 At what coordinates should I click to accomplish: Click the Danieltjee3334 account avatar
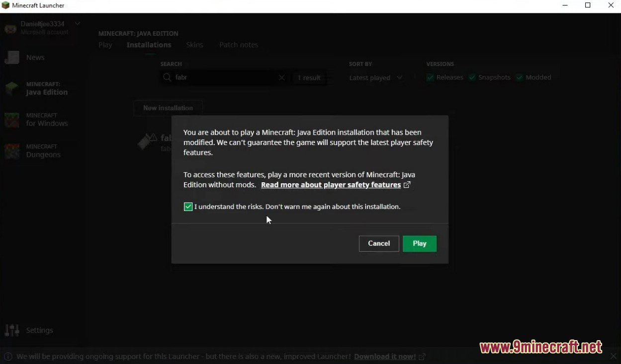[10, 28]
